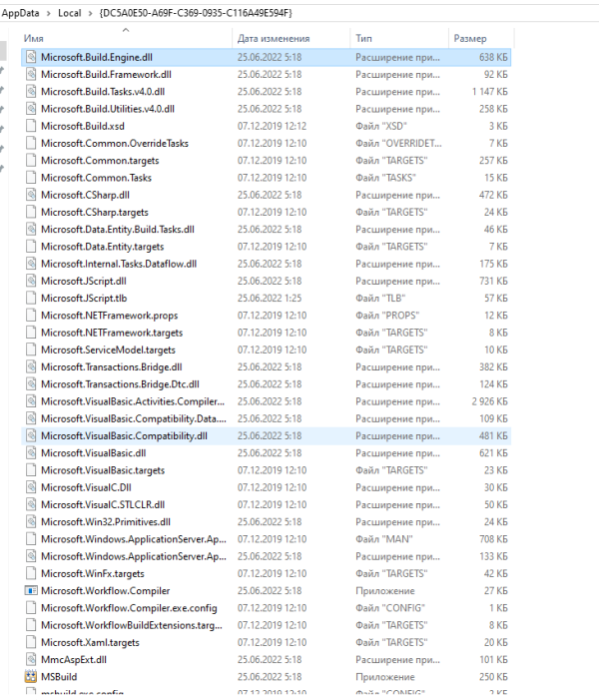Click the Microsoft.CSharp.dll file icon

point(31,195)
